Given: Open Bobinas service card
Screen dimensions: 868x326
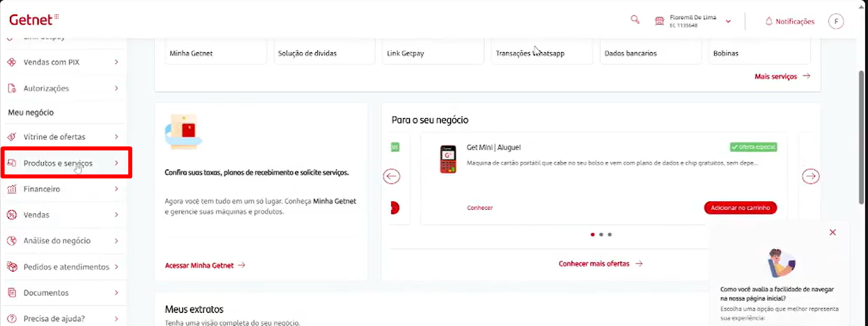Looking at the screenshot, I should [759, 51].
